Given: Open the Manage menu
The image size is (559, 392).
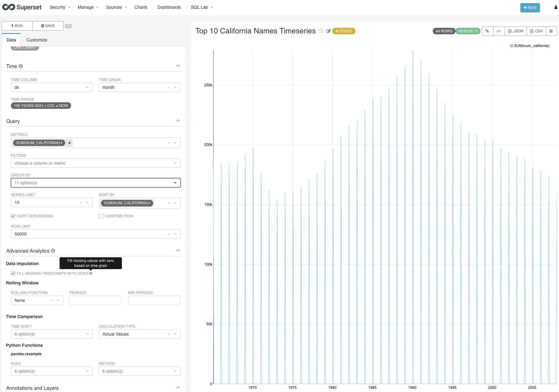Looking at the screenshot, I should pyautogui.click(x=88, y=7).
